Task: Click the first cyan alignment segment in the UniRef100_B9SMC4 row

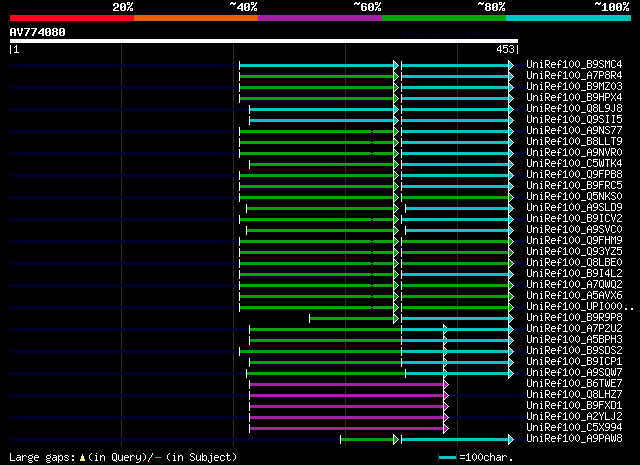Action: [x=317, y=65]
